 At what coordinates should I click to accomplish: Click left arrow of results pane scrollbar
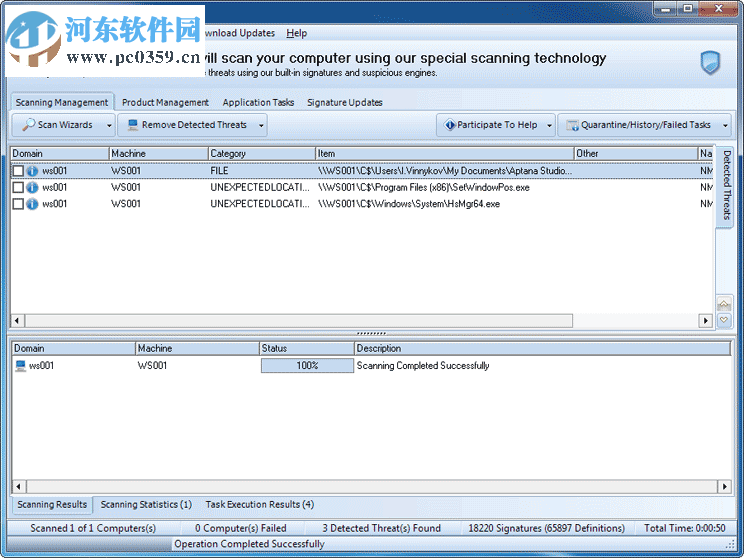pos(19,486)
